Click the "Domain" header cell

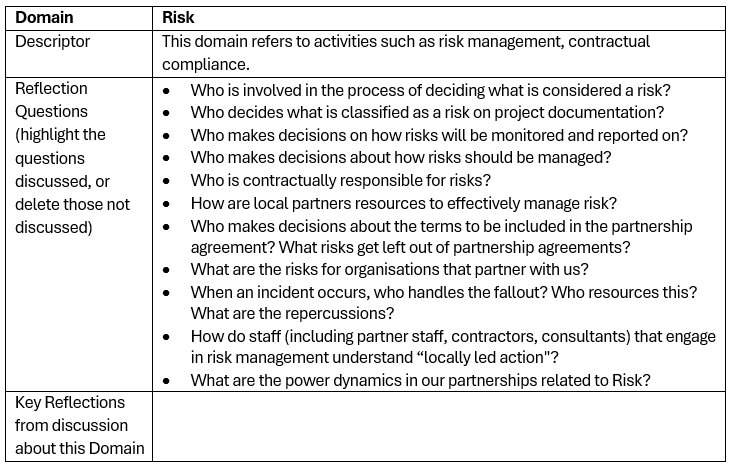(x=44, y=18)
